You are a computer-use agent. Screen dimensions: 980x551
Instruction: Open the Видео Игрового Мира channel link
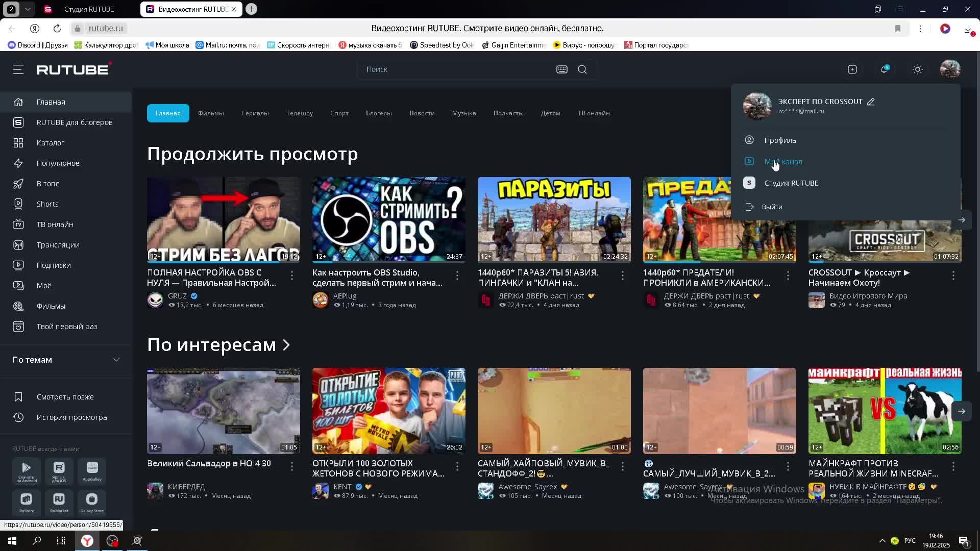tap(868, 296)
